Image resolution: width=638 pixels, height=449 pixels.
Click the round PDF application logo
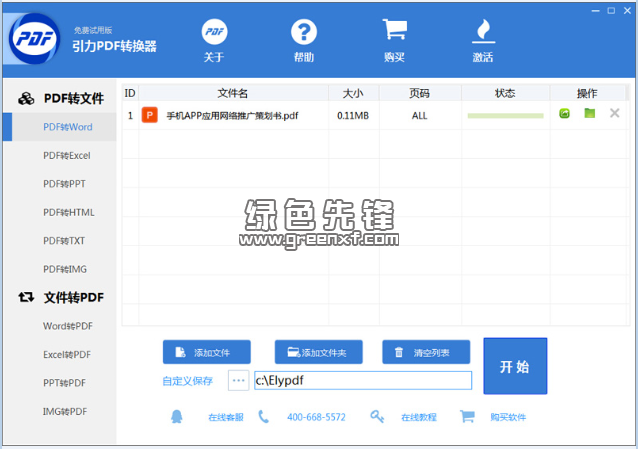[35, 39]
